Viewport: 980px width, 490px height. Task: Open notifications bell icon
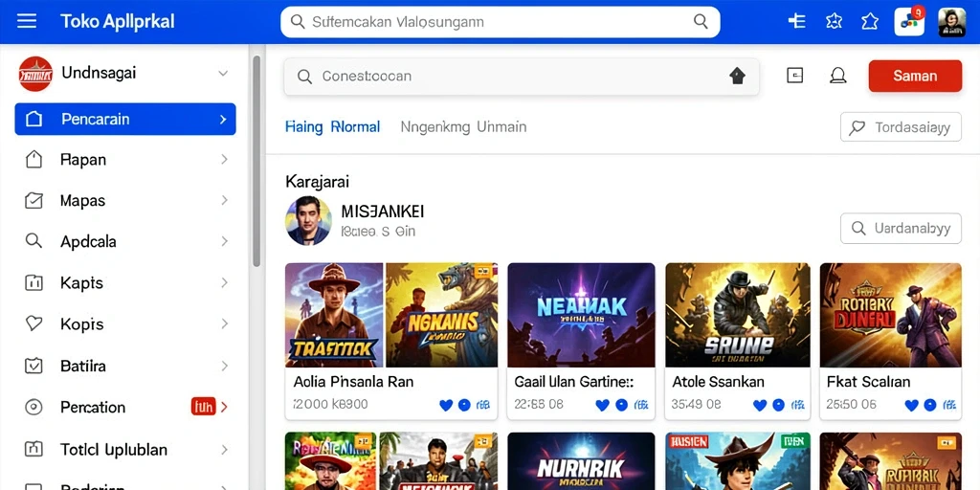click(x=837, y=76)
